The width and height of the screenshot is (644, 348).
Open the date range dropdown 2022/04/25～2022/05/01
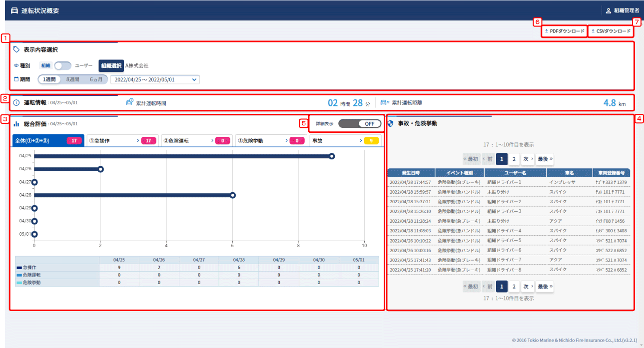[x=155, y=79]
